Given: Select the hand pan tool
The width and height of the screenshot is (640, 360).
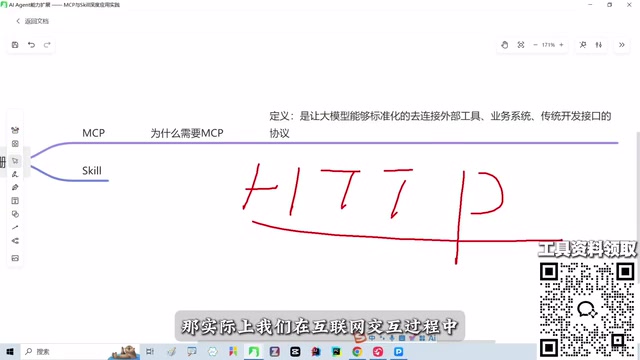Looking at the screenshot, I should pos(504,45).
